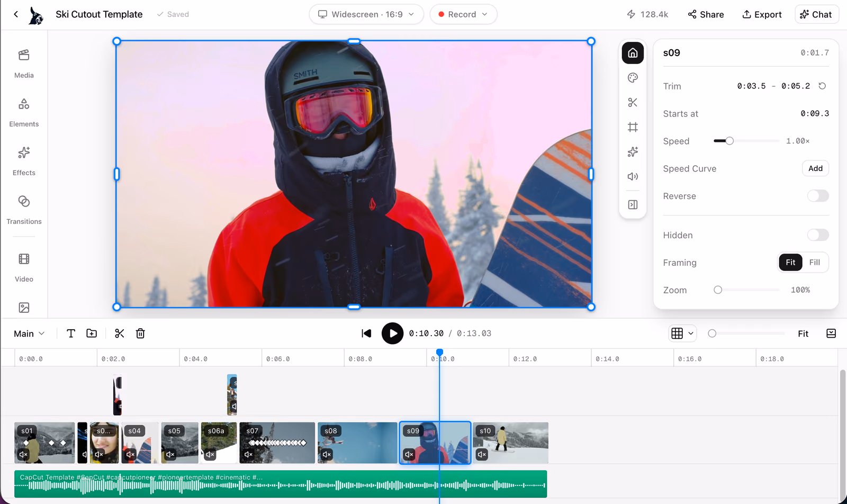The image size is (847, 504).
Task: Click the Speed slider handle
Action: click(729, 141)
